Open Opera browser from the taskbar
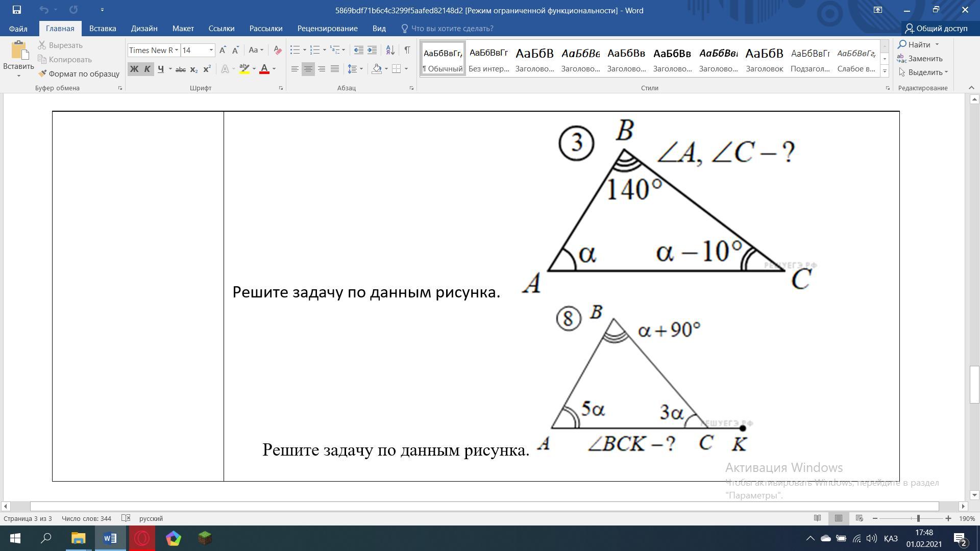 (142, 538)
